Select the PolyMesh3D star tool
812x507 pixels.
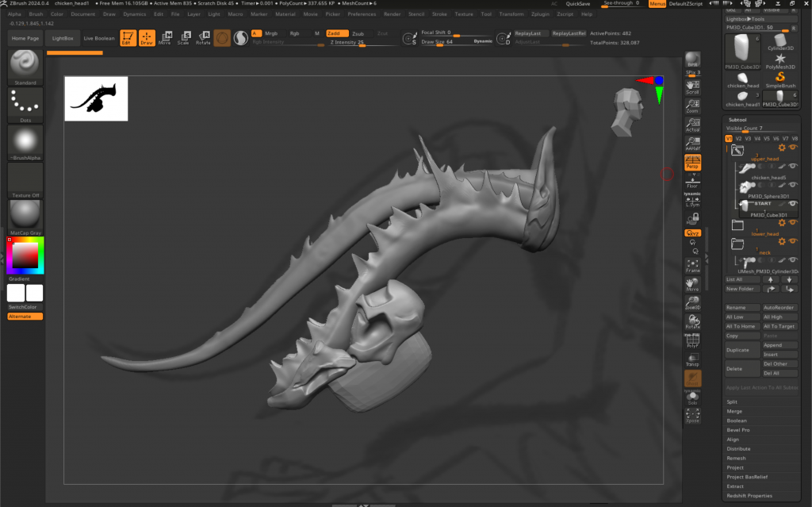tap(780, 61)
